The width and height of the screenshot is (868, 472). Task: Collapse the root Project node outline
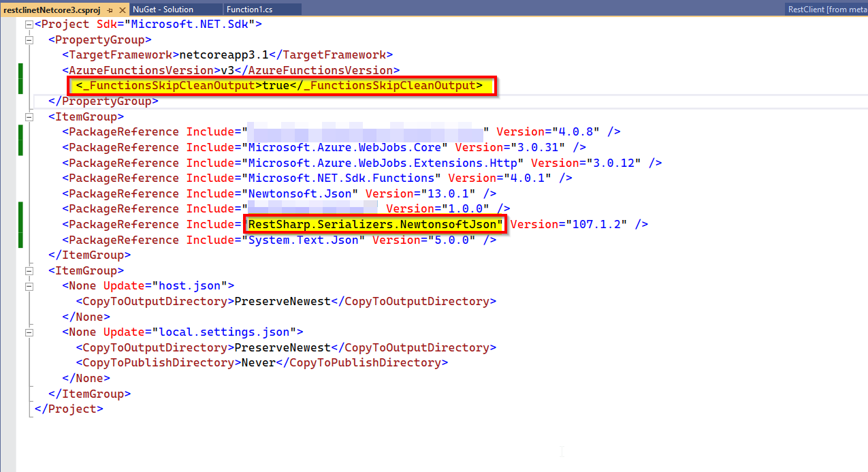coord(28,24)
